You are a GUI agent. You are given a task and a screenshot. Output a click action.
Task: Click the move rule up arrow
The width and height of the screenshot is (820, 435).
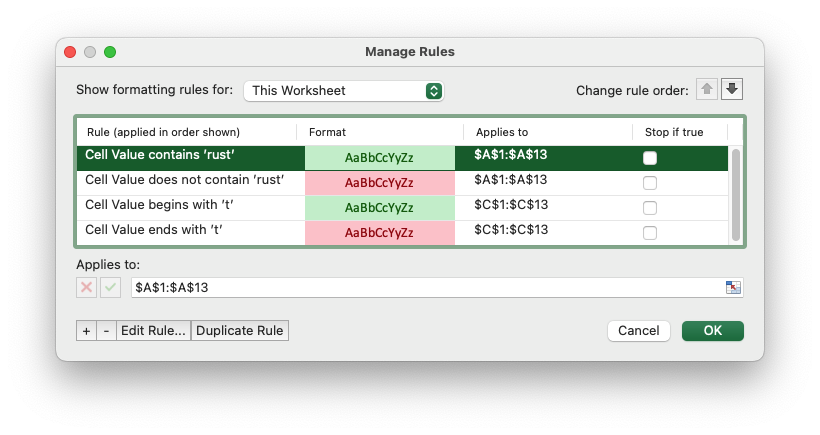point(708,90)
